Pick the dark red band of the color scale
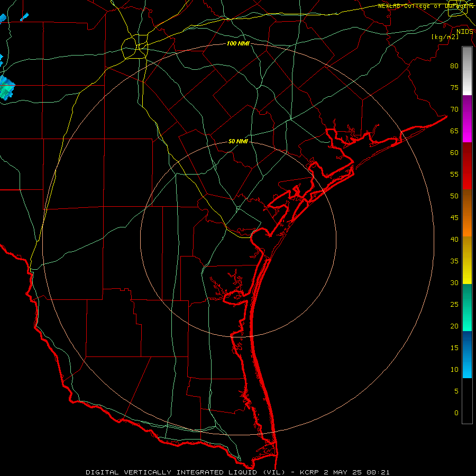 click(x=467, y=166)
